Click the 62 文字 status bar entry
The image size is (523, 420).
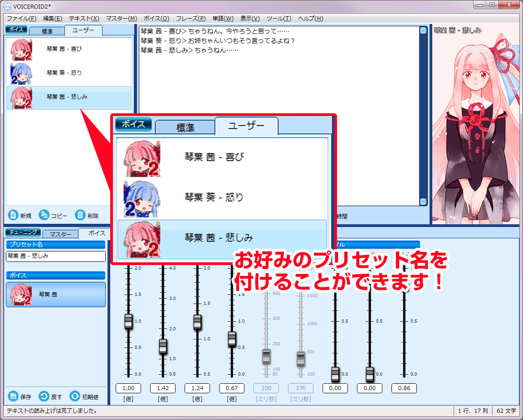(506, 411)
